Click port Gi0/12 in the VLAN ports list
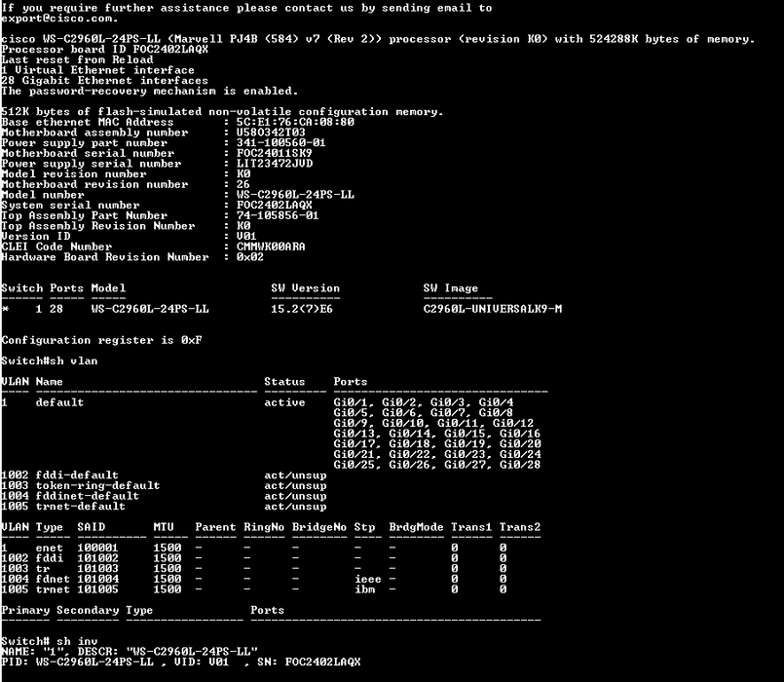This screenshot has width=784, height=682. (x=513, y=424)
